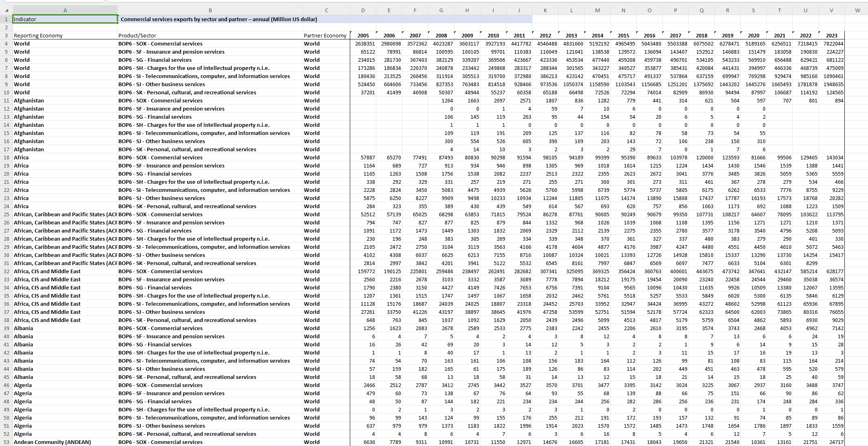The height and width of the screenshot is (446, 868).
Task: Select the Andean Community (ANDEAN) cell
Action: pyautogui.click(x=52, y=442)
